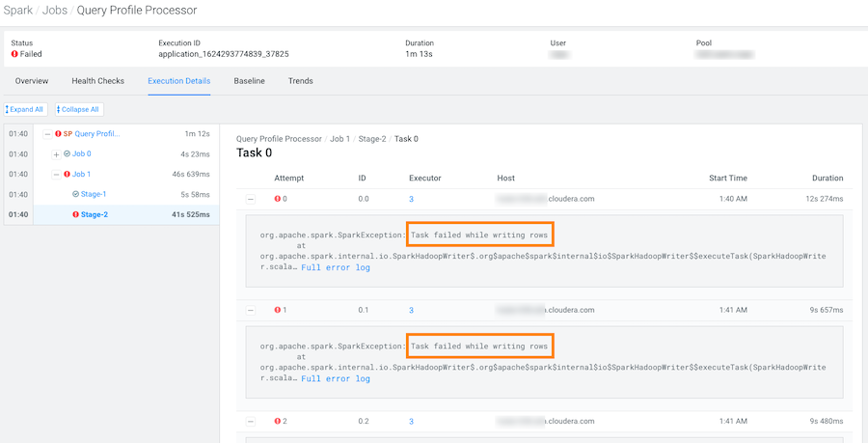Click the Start Time column header
Viewport: 868px width, 443px height.
point(728,179)
